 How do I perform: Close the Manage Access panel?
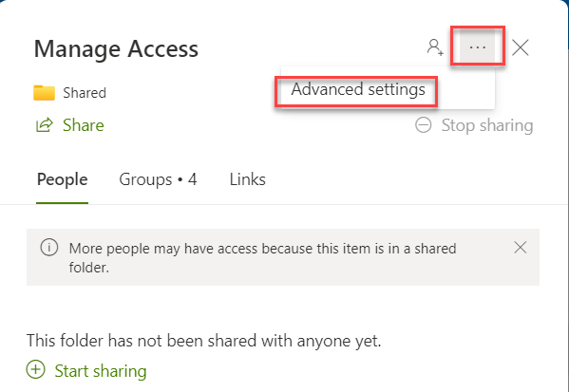tap(521, 47)
